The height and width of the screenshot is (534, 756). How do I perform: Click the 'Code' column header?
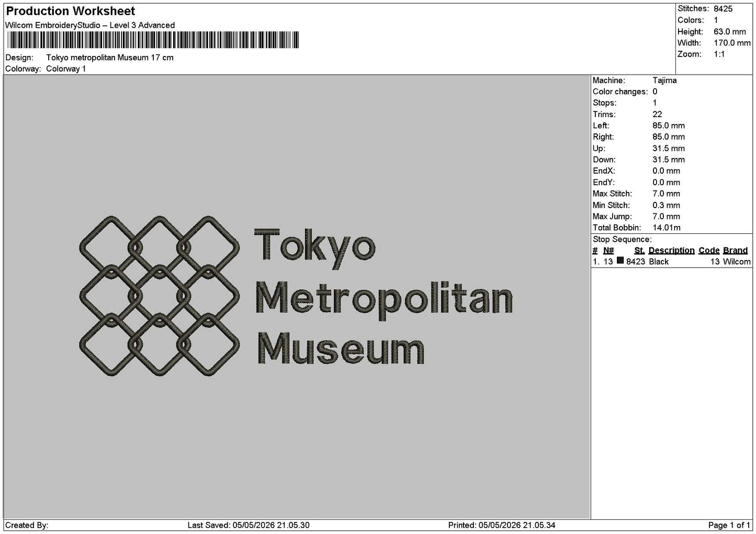coord(709,251)
